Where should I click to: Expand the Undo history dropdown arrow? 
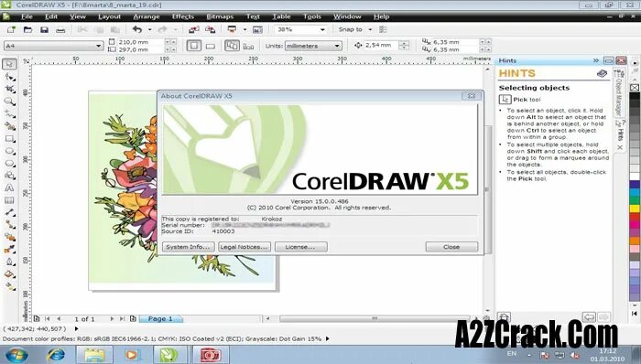(x=149, y=30)
